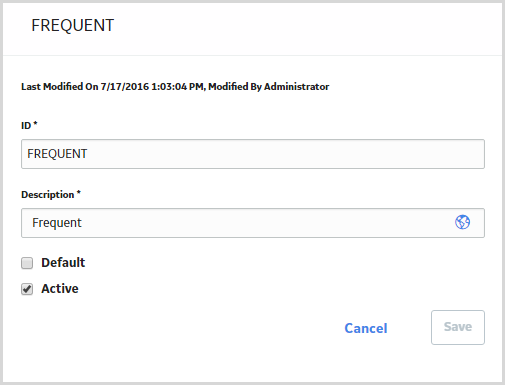Click the Active checkbox label text
This screenshot has height=385, width=505.
60,289
